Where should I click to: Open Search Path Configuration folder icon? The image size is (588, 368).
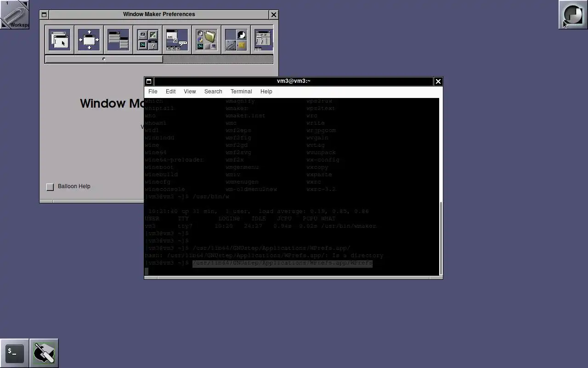point(207,40)
